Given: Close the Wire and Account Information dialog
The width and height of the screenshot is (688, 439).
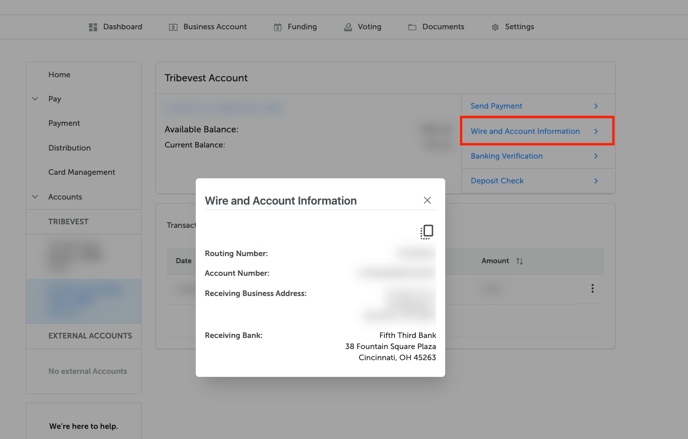Looking at the screenshot, I should 427,200.
